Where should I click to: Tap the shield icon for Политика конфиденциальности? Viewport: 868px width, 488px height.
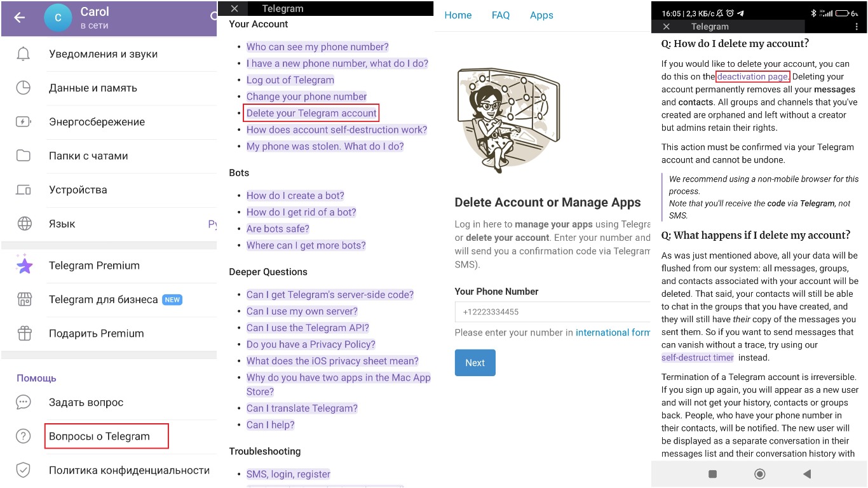(x=24, y=470)
